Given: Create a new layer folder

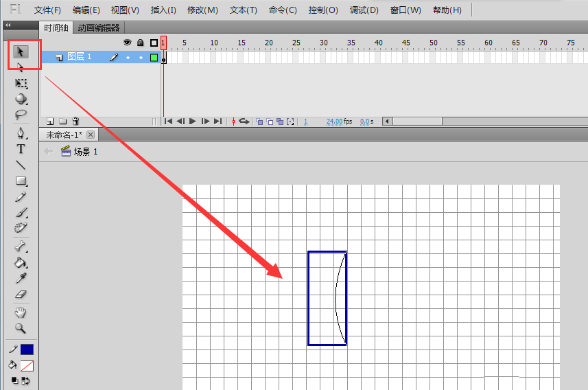Looking at the screenshot, I should [63, 122].
